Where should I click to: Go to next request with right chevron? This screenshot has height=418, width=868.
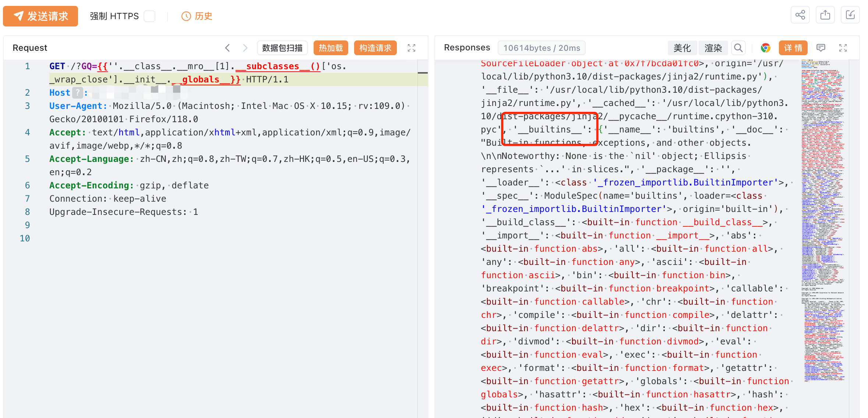click(x=245, y=48)
